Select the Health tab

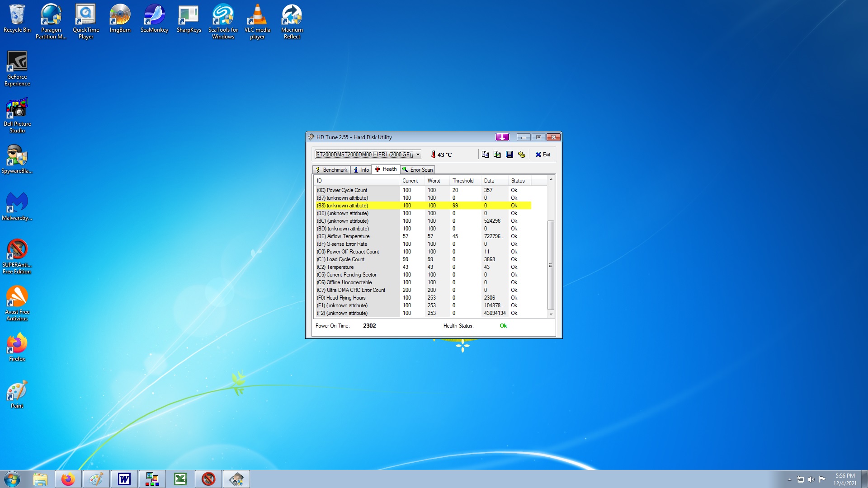click(386, 169)
